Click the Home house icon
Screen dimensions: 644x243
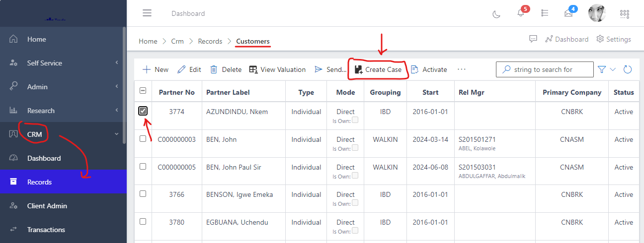point(14,39)
